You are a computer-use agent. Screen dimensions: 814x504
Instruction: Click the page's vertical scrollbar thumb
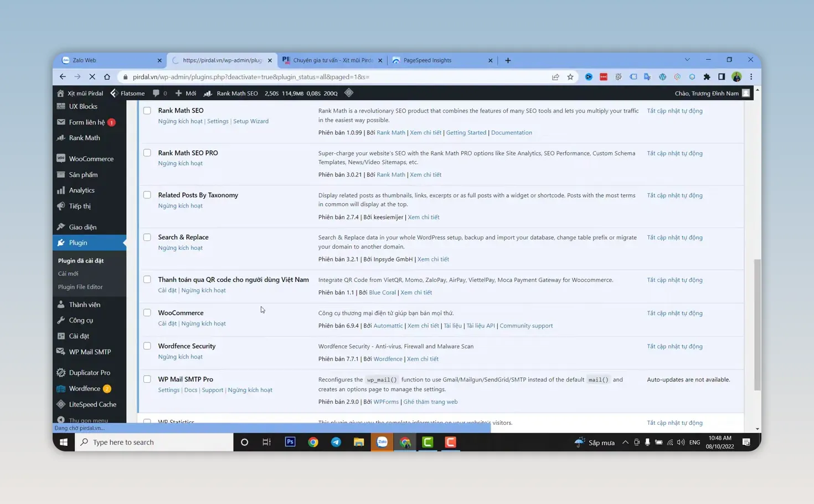pos(757,325)
